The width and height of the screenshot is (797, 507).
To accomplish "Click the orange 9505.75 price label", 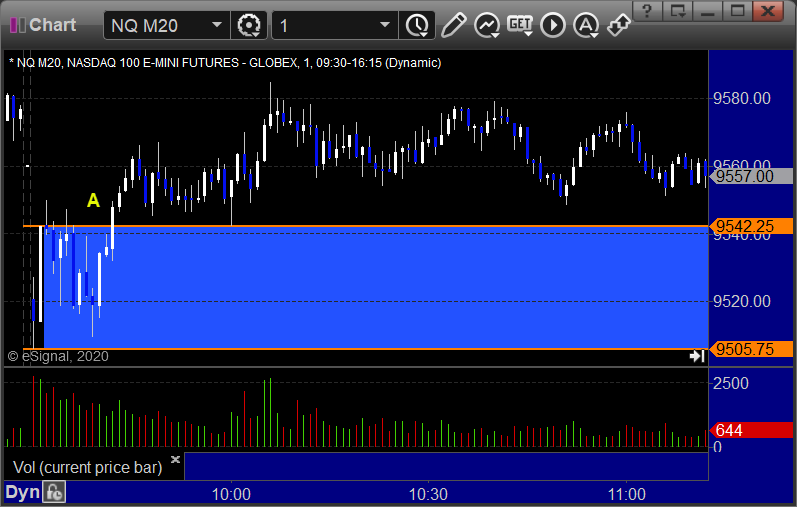I will [x=751, y=349].
